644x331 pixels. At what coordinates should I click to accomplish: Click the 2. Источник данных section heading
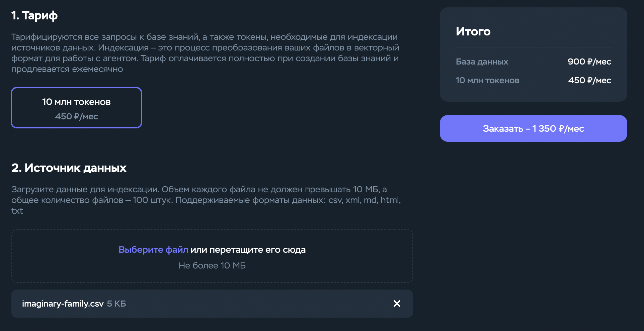(x=69, y=168)
